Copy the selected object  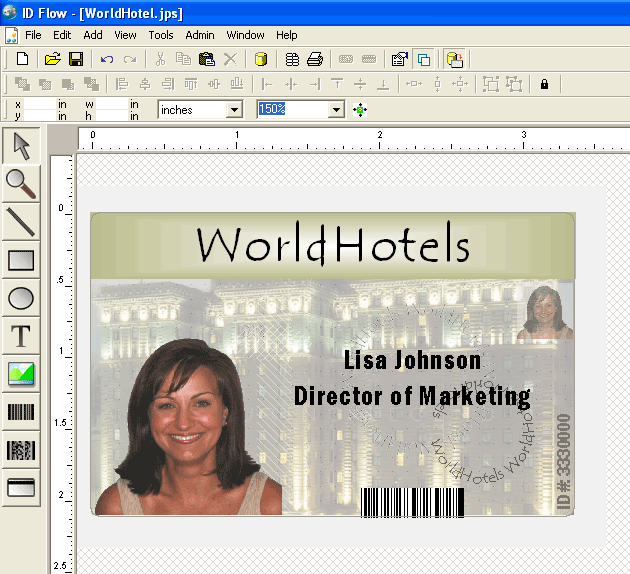(184, 59)
